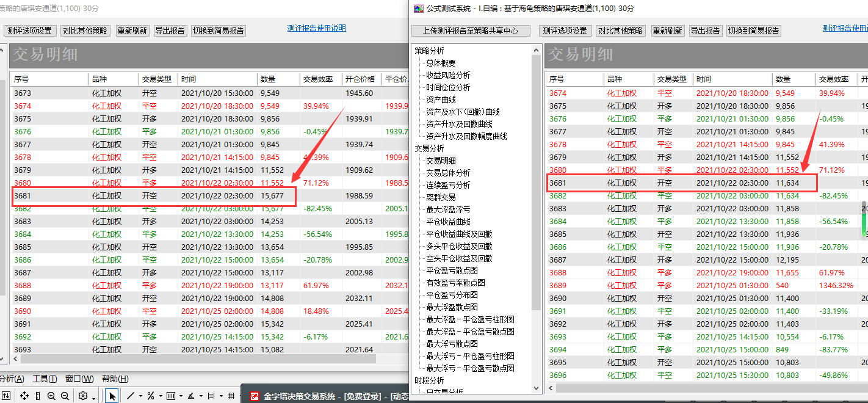Click the tree panel scroll-down arrow
The width and height of the screenshot is (868, 403).
pos(537,388)
